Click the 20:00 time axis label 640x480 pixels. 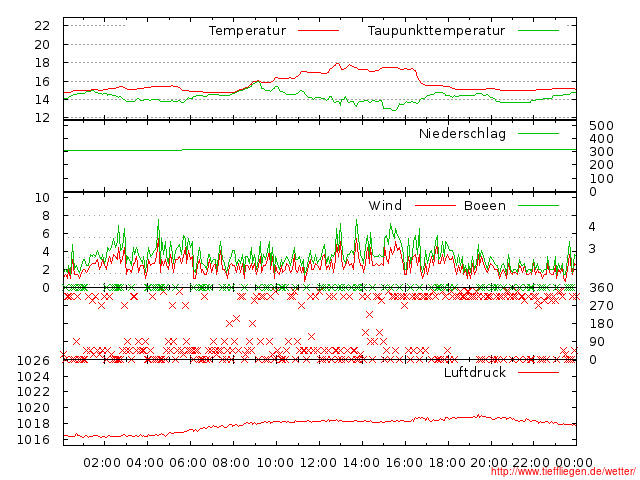point(489,463)
